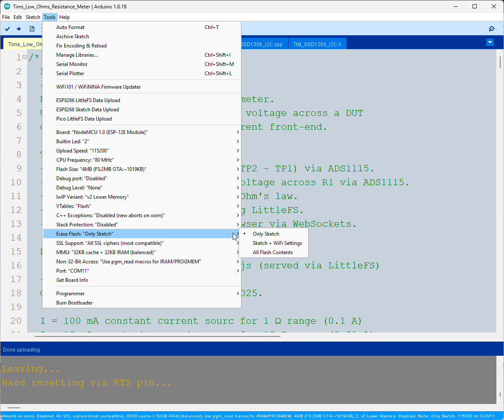Viewport: 504px width, 420px height.
Task: Click the editor vertical scrollbar thumb
Action: pos(500,62)
